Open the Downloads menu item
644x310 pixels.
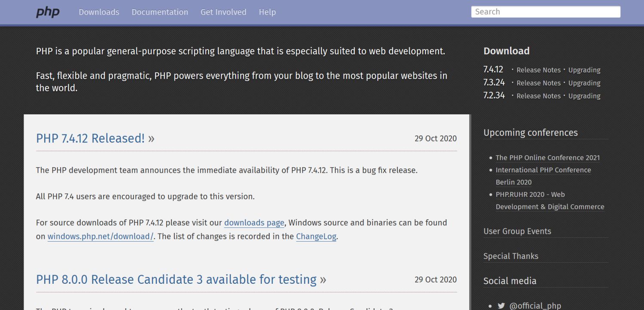click(x=99, y=12)
